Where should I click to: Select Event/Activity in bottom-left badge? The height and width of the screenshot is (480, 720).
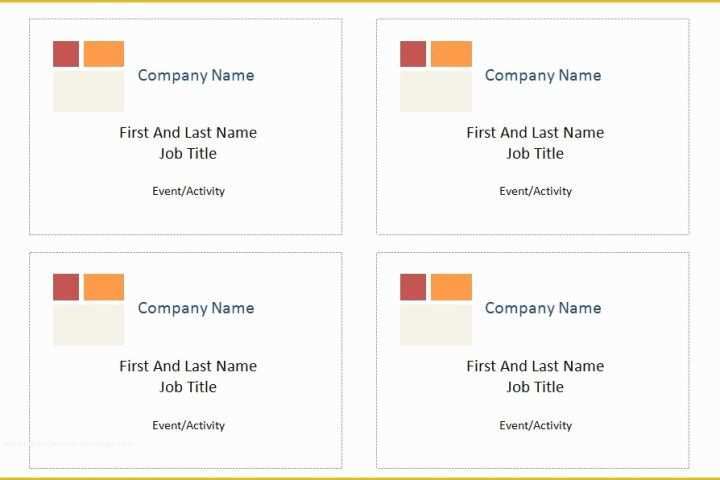coord(189,425)
